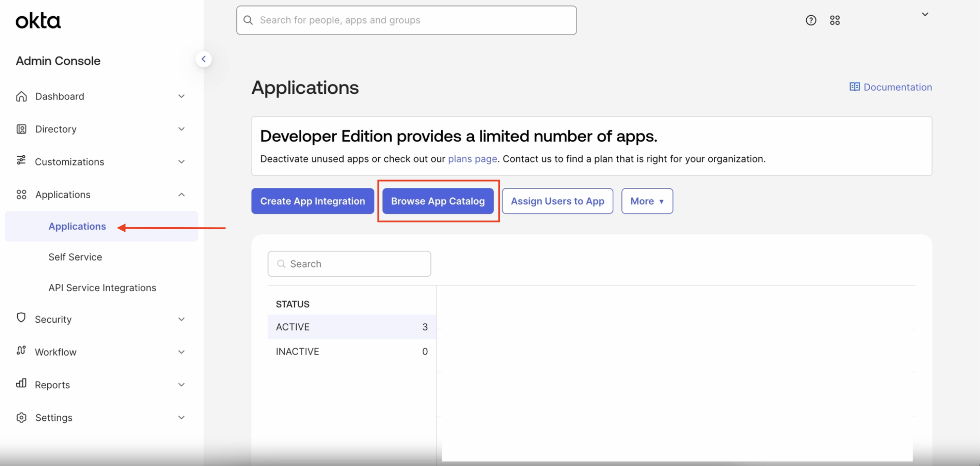Collapse the Applications section chevron
Screen dimensions: 980x466
click(x=181, y=195)
